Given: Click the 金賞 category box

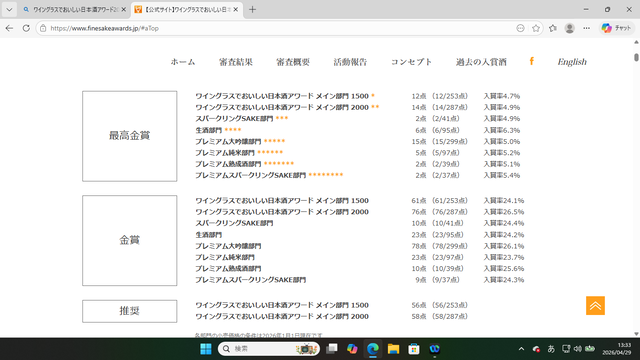Looking at the screenshot, I should click(129, 240).
